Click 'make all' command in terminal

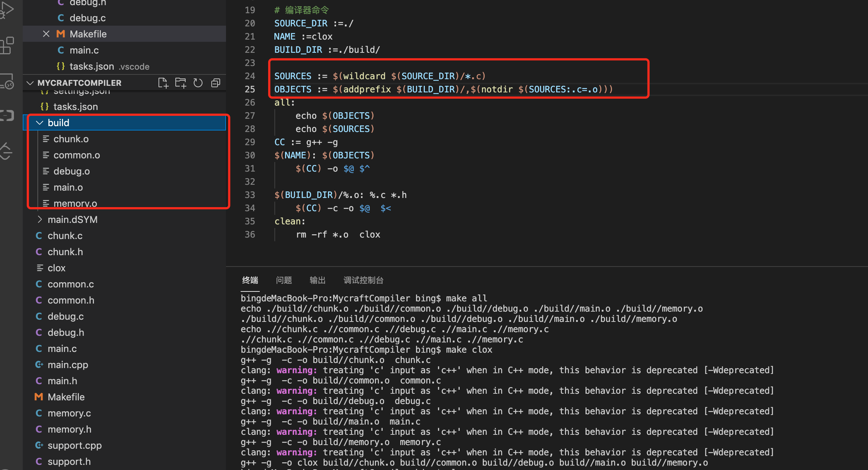pos(466,298)
